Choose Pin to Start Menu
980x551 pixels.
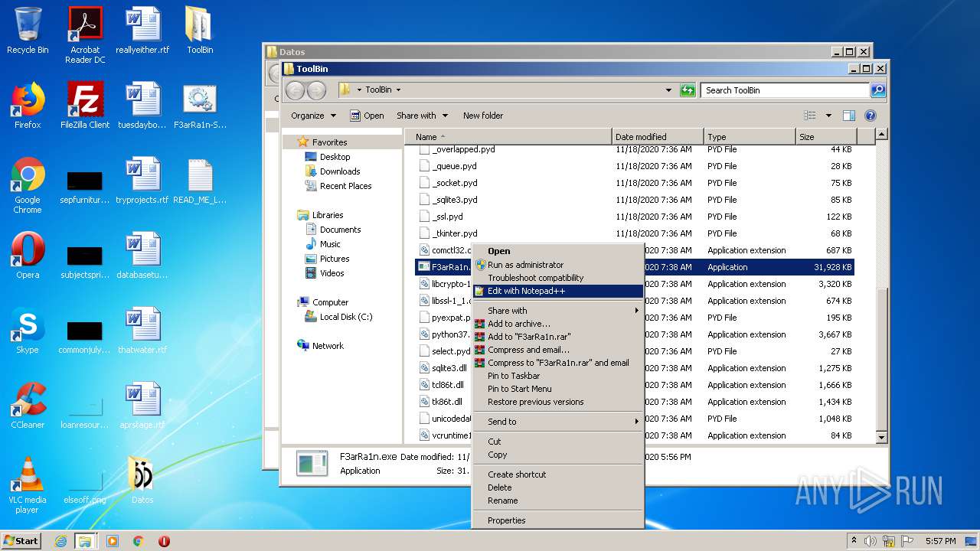[x=557, y=389]
